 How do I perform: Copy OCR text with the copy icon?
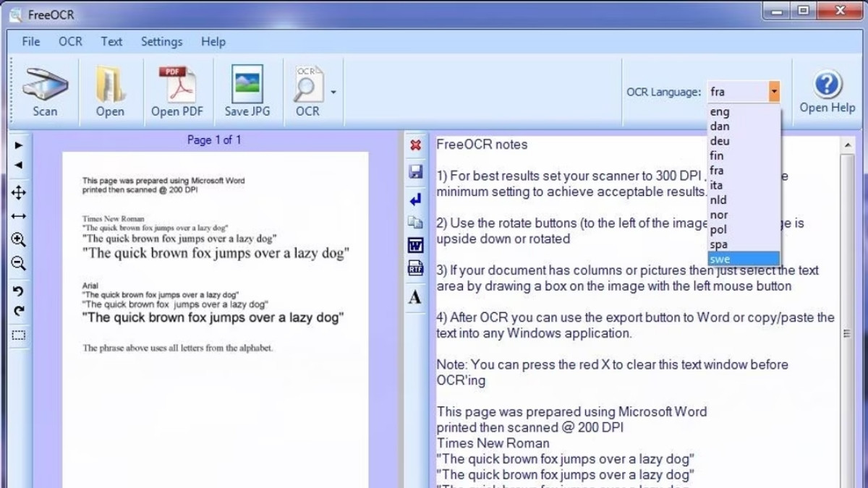coord(415,221)
